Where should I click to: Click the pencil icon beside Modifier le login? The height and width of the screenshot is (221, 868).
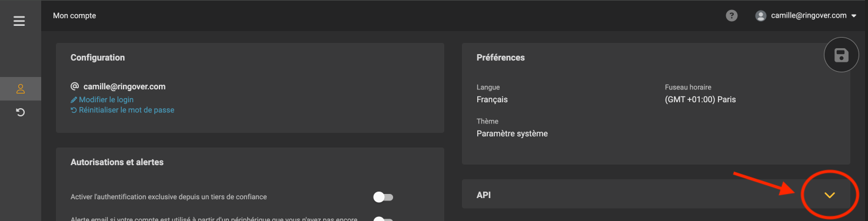(74, 100)
